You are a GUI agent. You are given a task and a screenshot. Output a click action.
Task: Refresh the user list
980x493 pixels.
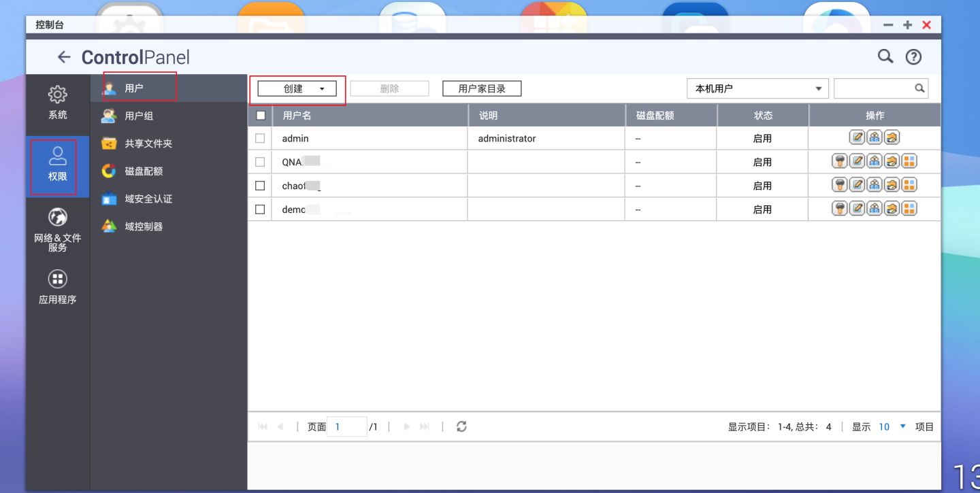[x=461, y=426]
